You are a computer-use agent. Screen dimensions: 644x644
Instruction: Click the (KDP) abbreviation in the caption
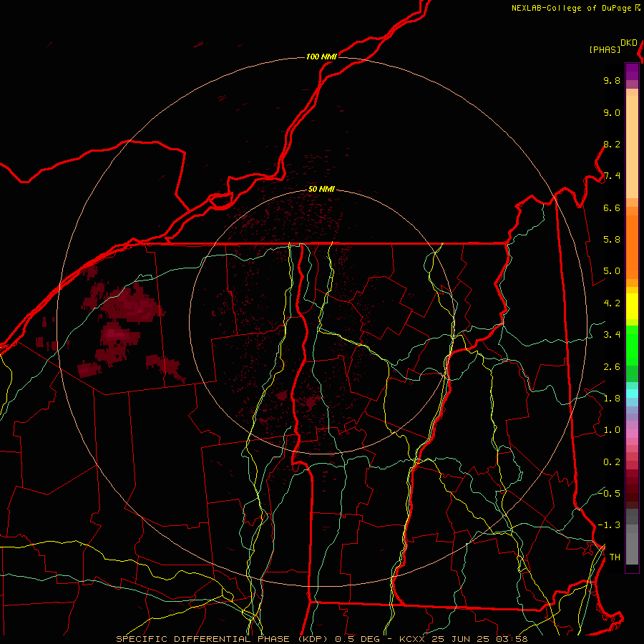coord(313,639)
